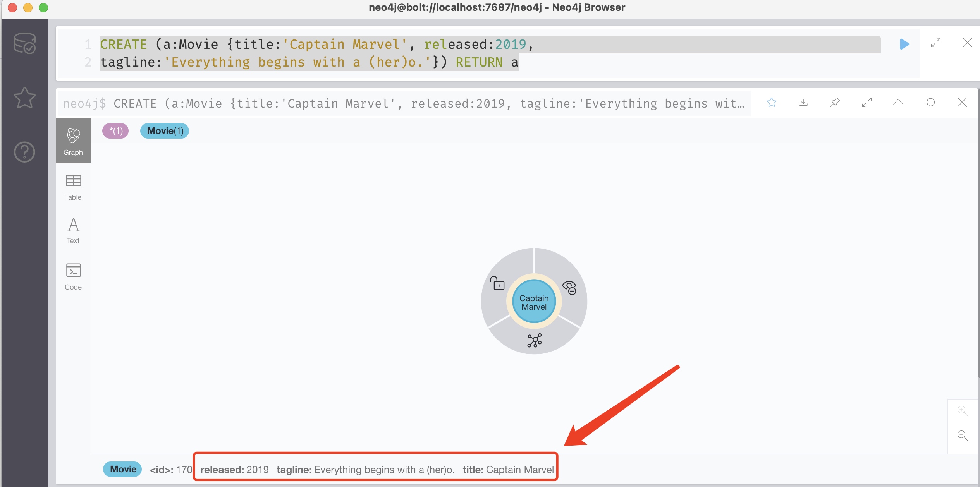Screen dimensions: 980x487
Task: Switch to the Code view tab
Action: click(x=73, y=276)
